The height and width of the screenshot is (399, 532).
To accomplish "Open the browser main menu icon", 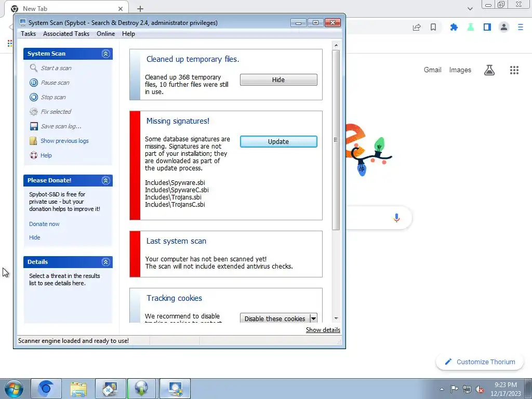I will pyautogui.click(x=521, y=27).
